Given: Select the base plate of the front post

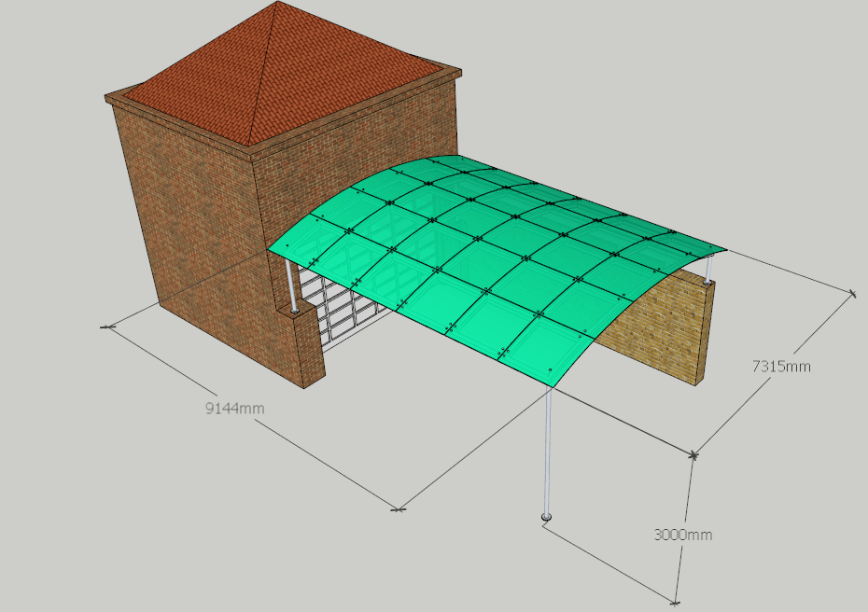Looking at the screenshot, I should (x=546, y=517).
